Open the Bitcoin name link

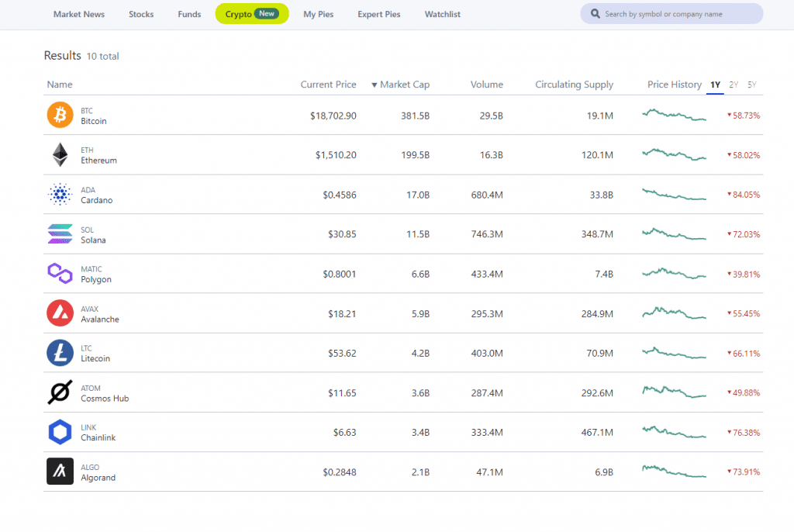(x=94, y=121)
